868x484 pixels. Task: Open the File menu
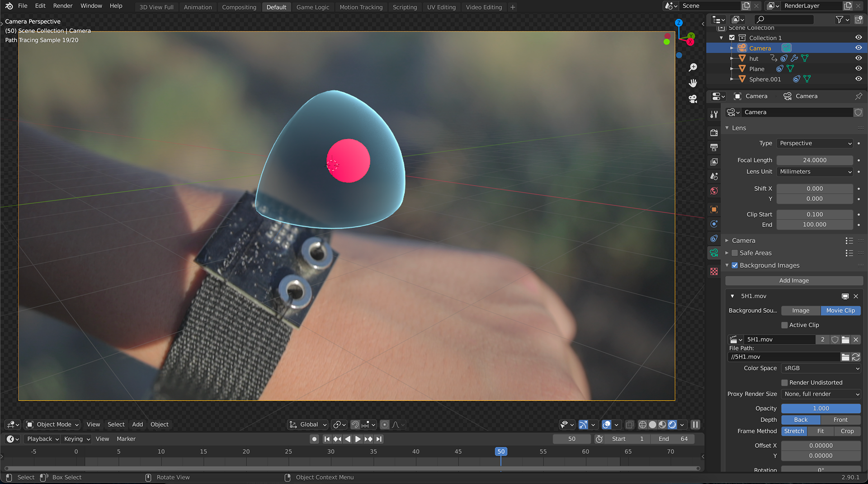[23, 6]
